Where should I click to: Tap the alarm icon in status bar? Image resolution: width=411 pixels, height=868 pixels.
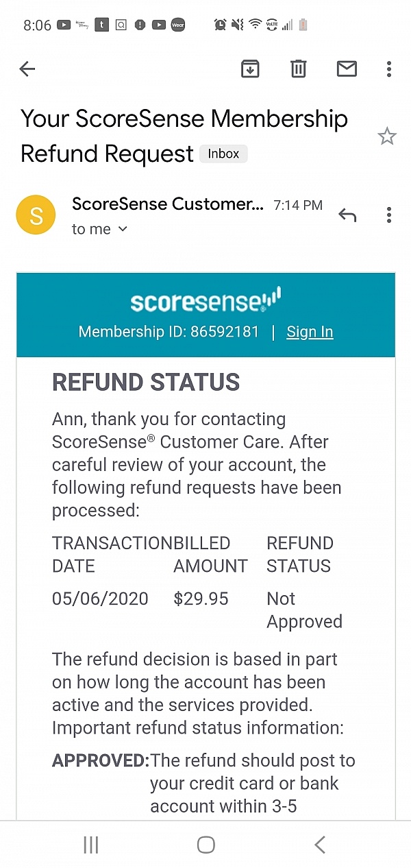(x=220, y=25)
